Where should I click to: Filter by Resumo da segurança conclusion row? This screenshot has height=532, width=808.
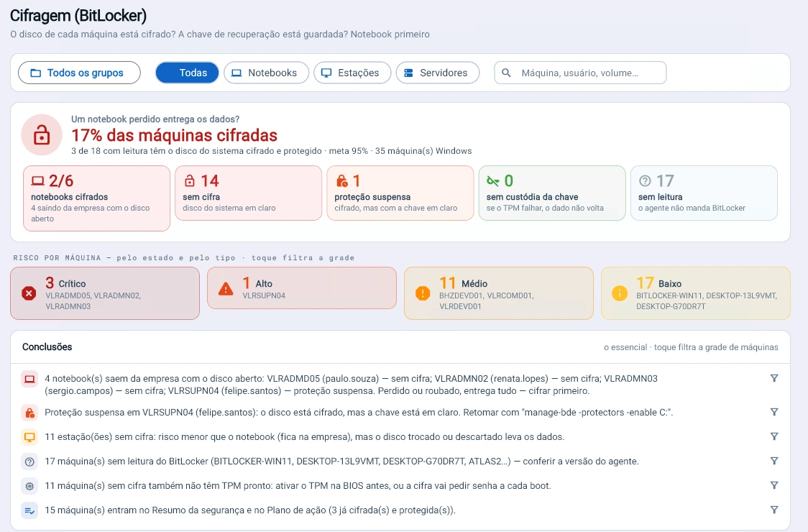point(773,509)
